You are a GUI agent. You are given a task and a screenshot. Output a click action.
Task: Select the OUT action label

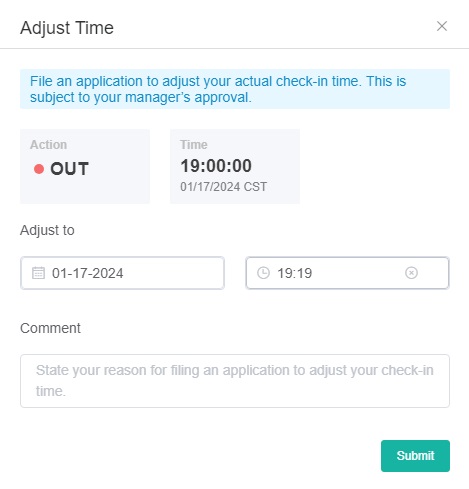coord(69,169)
